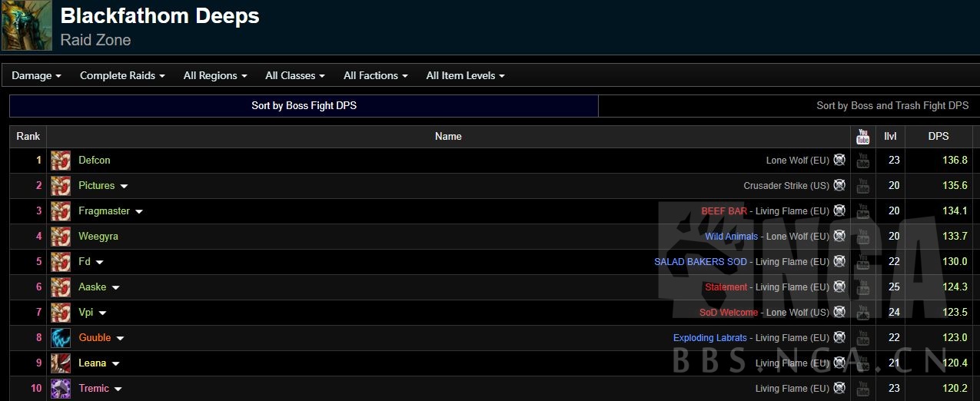Click the faction icon in Defcon's row
The width and height of the screenshot is (980, 401).
[x=839, y=161]
